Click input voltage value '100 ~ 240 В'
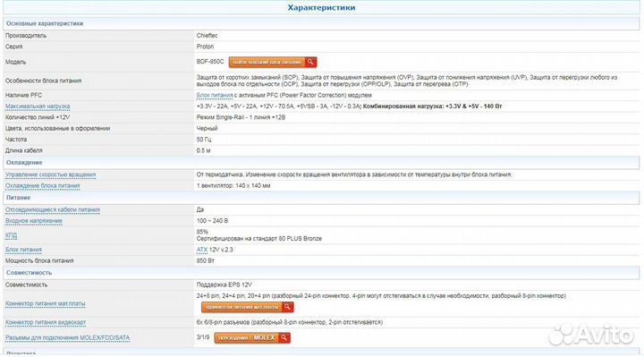644x357 pixels. 212,221
